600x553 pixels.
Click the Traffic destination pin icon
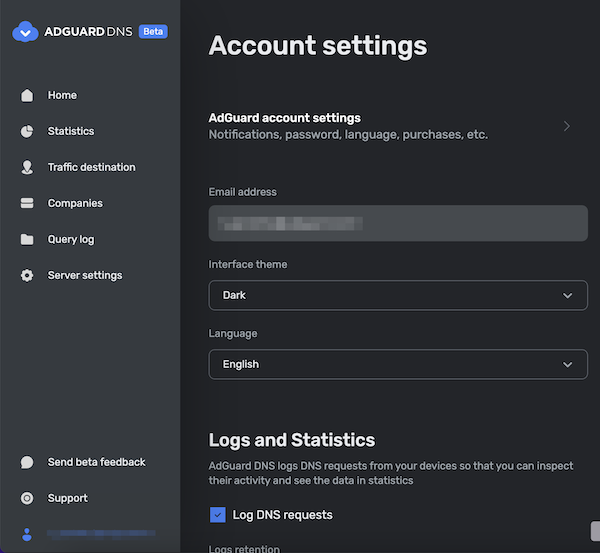click(x=27, y=167)
